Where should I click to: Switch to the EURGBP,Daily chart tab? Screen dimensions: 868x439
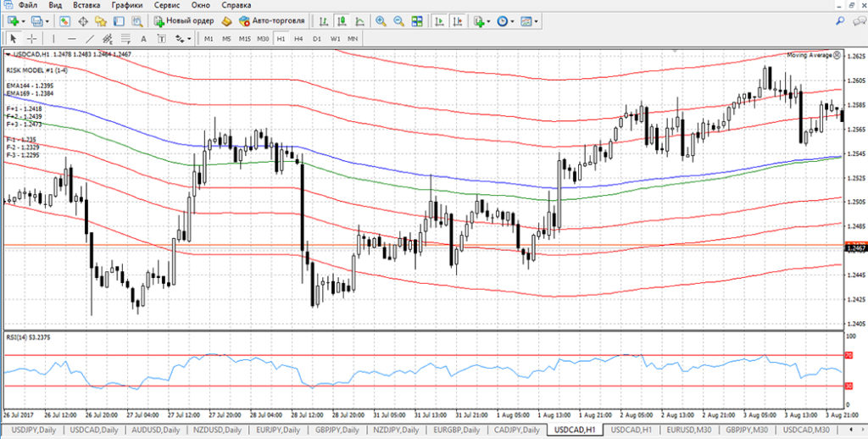(x=457, y=431)
